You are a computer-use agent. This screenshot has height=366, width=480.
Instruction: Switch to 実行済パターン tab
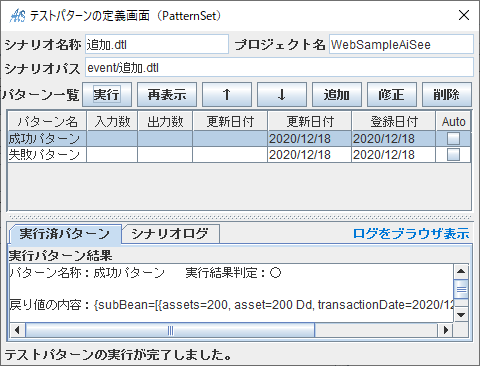(65, 234)
